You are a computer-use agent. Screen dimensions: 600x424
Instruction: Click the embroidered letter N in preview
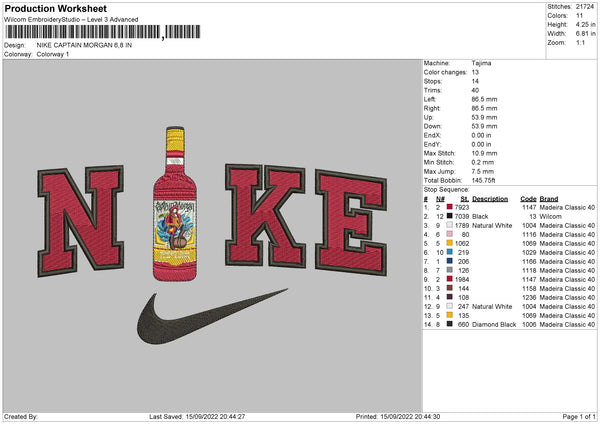click(81, 220)
